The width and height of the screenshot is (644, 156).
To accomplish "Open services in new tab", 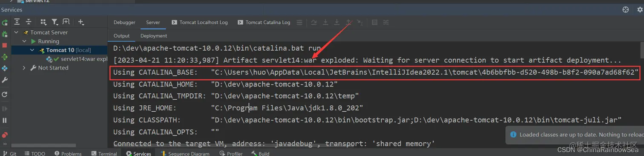I will 66,22.
